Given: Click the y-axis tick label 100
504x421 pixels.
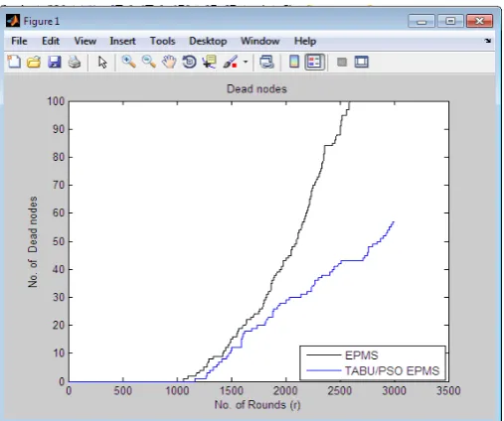Looking at the screenshot, I should click(x=56, y=101).
